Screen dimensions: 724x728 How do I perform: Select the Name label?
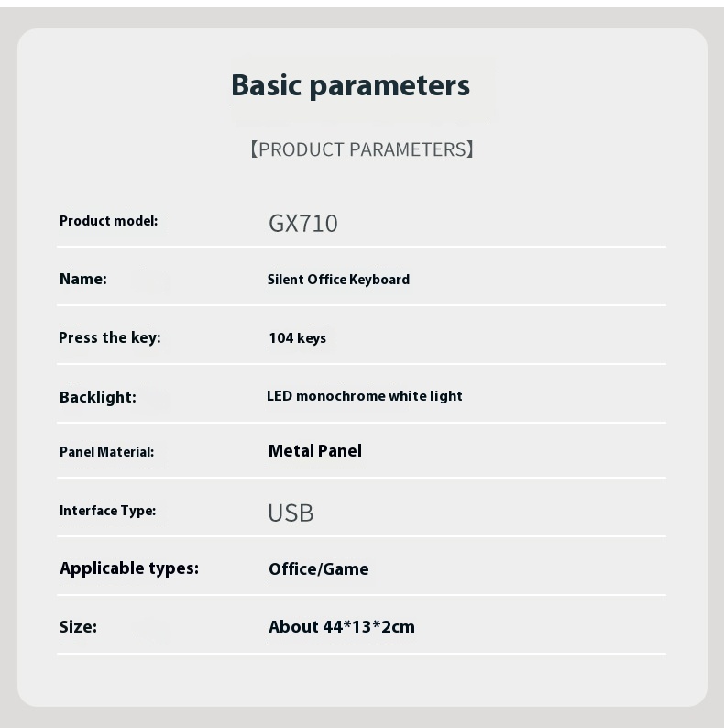[83, 279]
